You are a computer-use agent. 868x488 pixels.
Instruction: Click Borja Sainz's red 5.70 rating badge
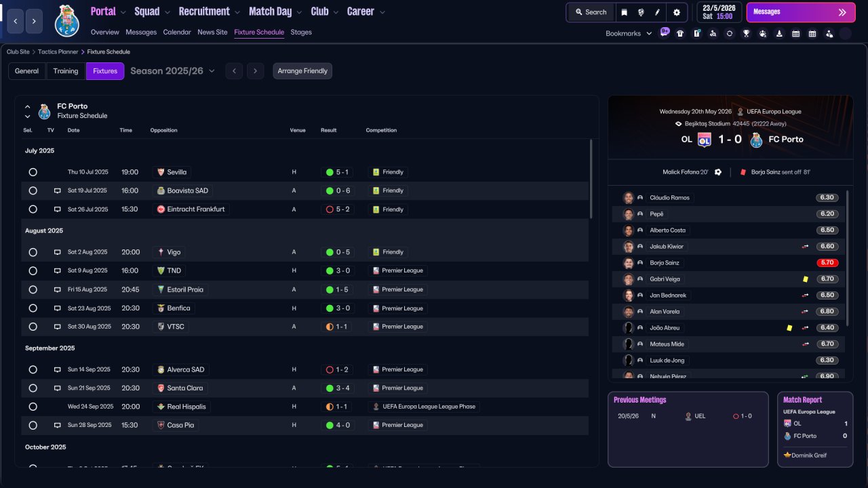[827, 263]
